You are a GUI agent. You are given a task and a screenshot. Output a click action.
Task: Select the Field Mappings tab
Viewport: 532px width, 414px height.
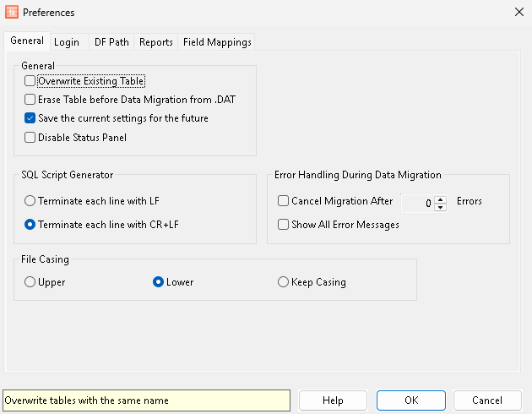coord(217,42)
